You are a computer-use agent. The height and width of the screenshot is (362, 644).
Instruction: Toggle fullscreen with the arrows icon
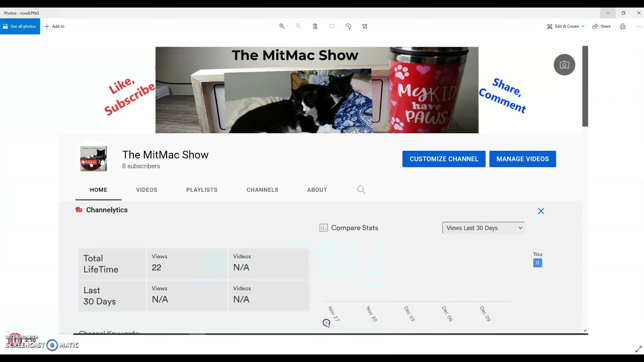[638, 349]
